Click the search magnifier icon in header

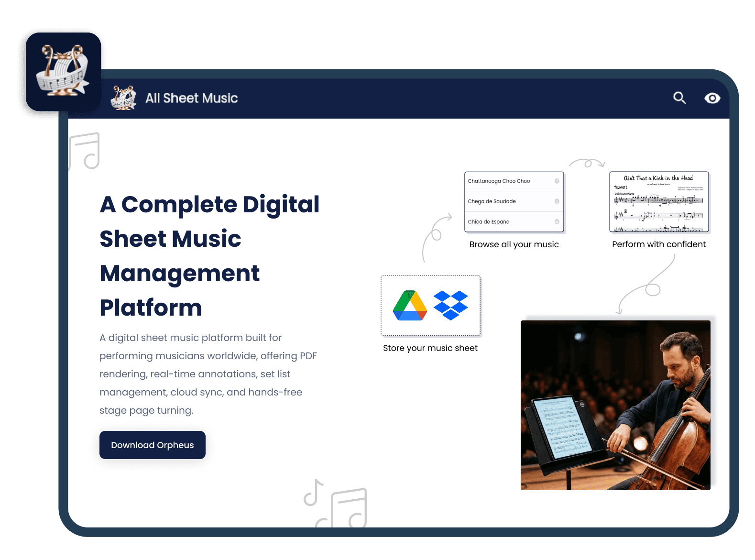tap(679, 98)
